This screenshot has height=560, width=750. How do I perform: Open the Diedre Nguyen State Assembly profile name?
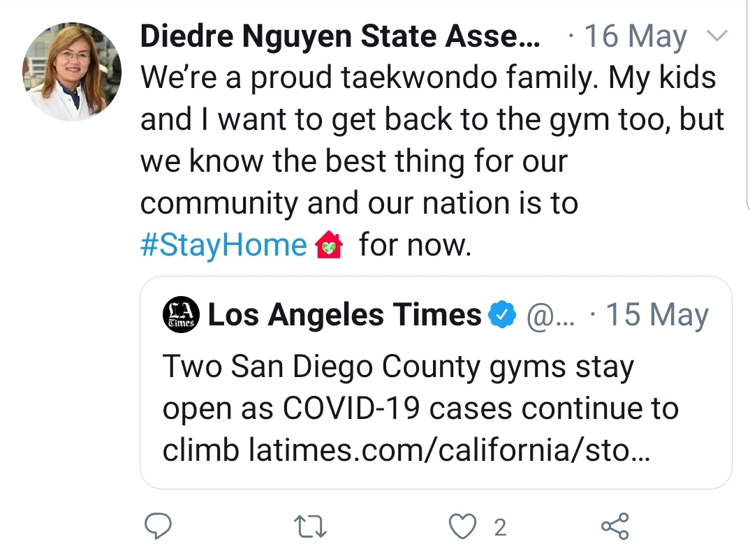[339, 36]
